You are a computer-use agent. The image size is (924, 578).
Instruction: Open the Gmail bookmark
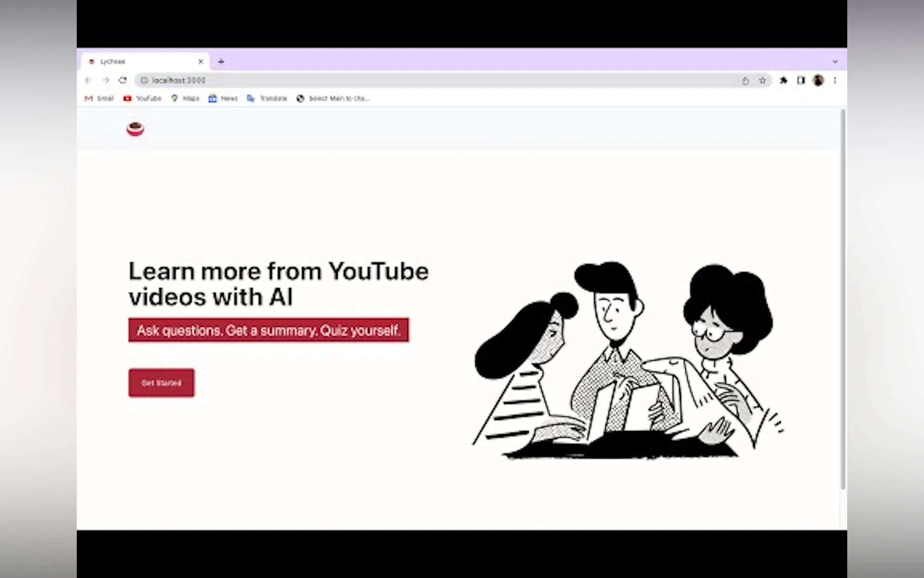[99, 98]
